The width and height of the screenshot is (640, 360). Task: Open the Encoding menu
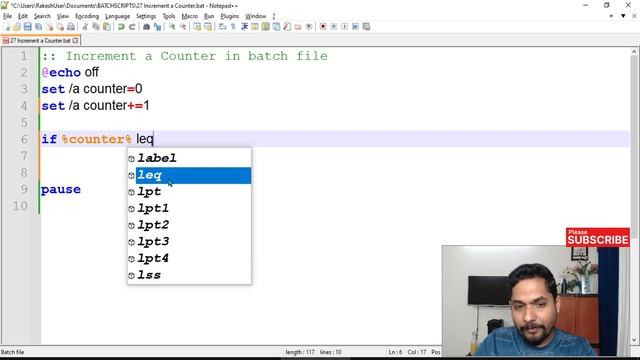pyautogui.click(x=87, y=16)
